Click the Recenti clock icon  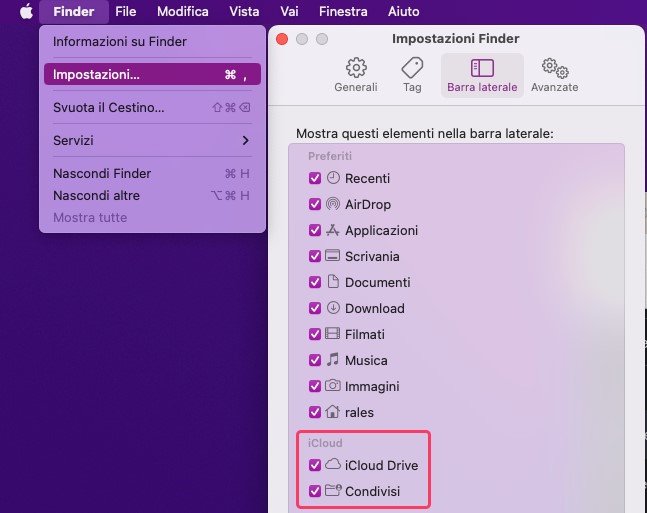[x=333, y=178]
